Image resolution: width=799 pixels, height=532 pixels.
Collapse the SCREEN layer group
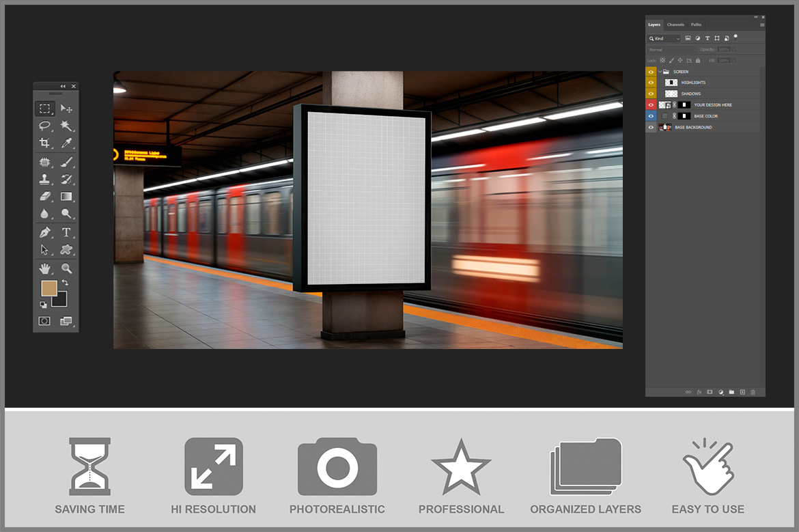pos(660,72)
